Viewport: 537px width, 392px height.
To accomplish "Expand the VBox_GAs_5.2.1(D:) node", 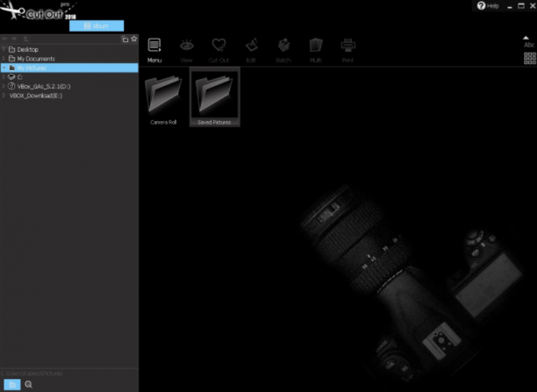I will point(4,86).
